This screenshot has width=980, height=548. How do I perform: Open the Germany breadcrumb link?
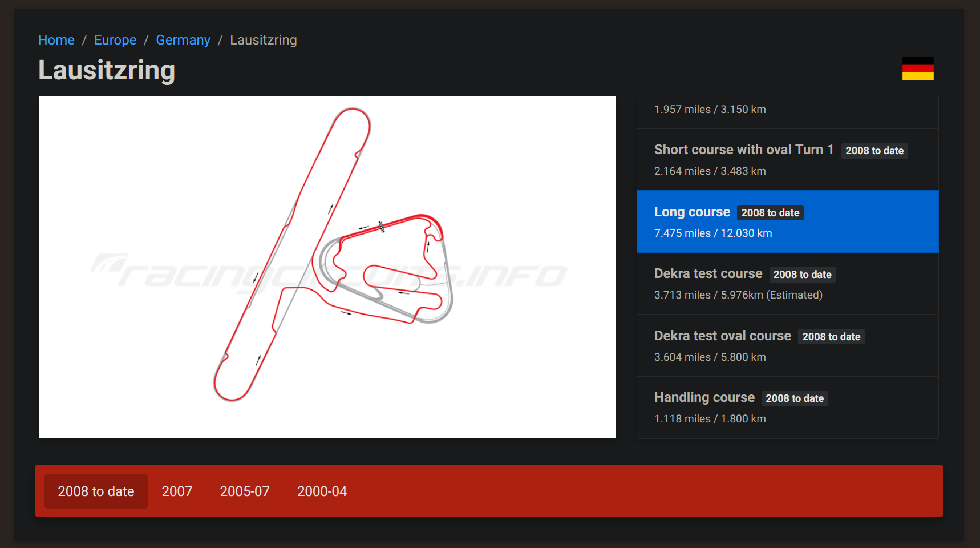coord(183,40)
